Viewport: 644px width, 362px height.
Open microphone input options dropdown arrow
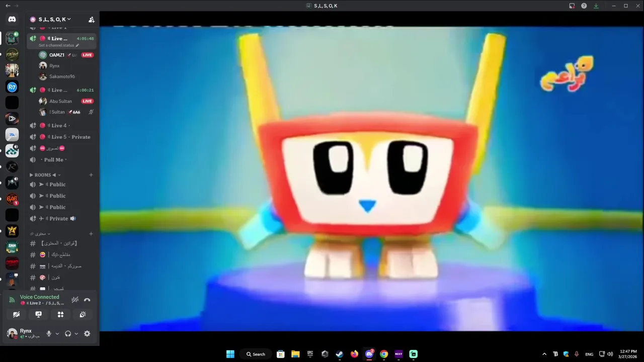click(x=57, y=333)
